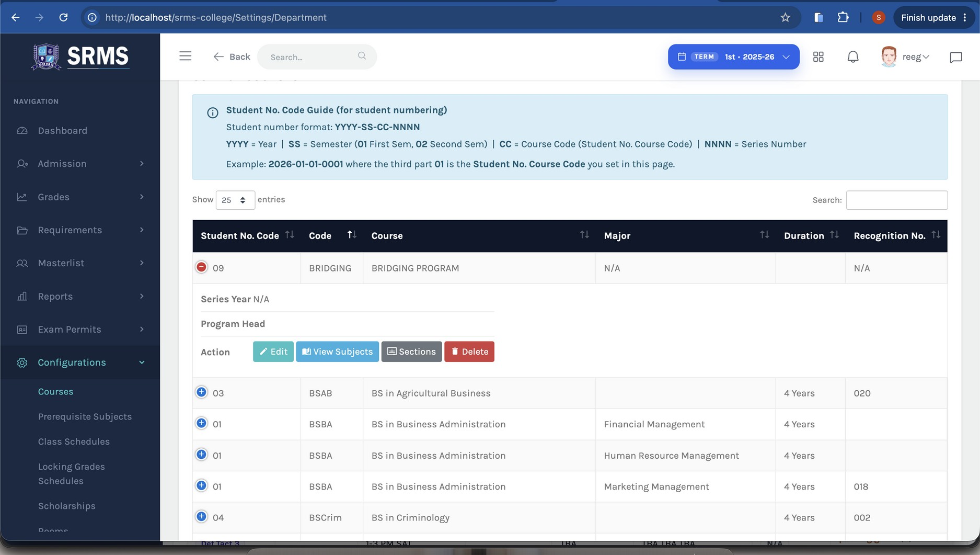The height and width of the screenshot is (555, 980).
Task: Sort by Code column
Action: pyautogui.click(x=332, y=236)
